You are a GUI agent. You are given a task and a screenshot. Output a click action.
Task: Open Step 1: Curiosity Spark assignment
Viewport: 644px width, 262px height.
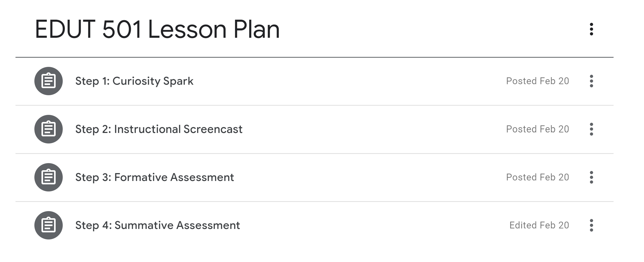click(134, 81)
